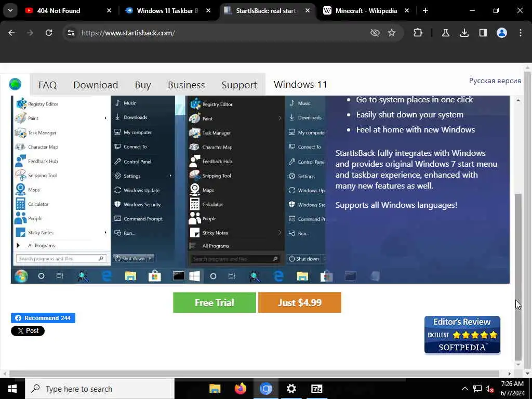Open File Explorer from the taskbar

(x=215, y=389)
